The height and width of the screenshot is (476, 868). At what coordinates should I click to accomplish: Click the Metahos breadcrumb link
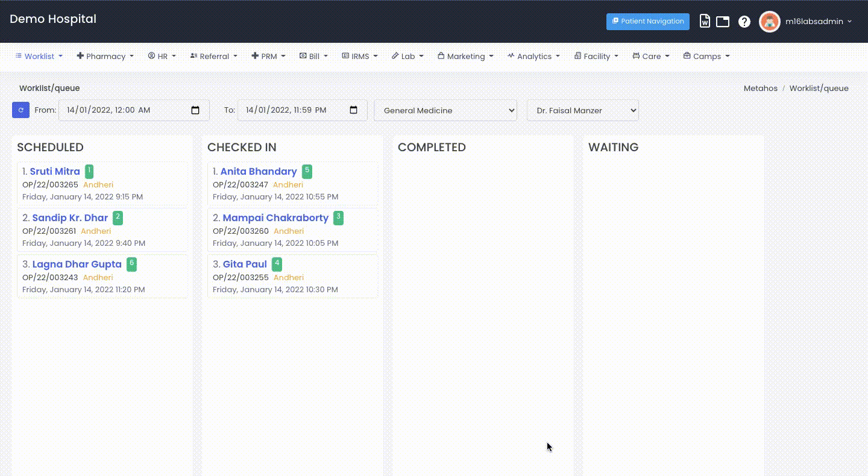[761, 88]
